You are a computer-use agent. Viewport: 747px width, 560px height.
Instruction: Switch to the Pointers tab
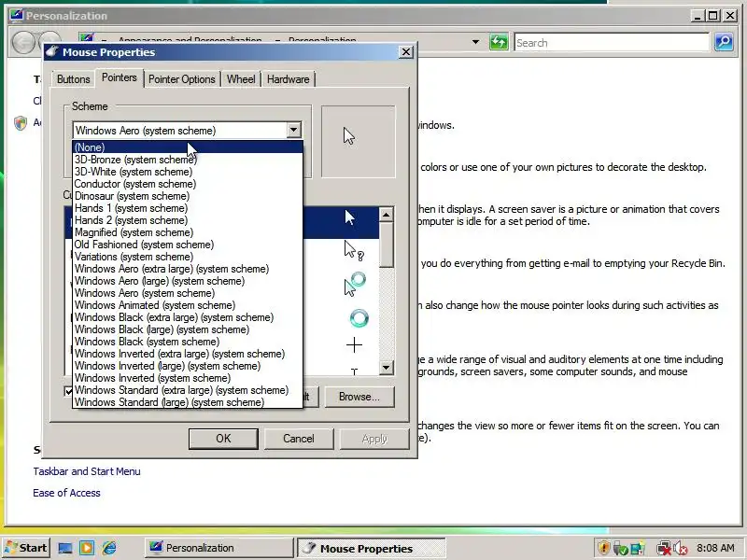click(x=120, y=77)
